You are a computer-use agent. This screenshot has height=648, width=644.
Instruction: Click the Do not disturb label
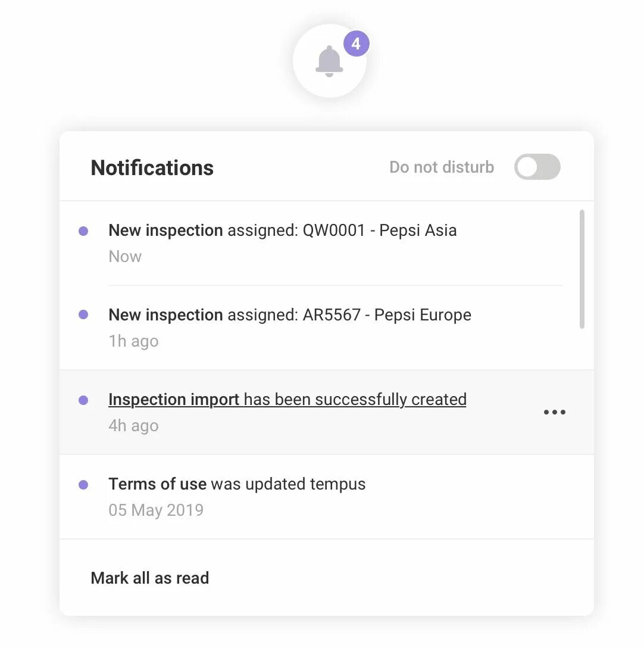click(442, 167)
